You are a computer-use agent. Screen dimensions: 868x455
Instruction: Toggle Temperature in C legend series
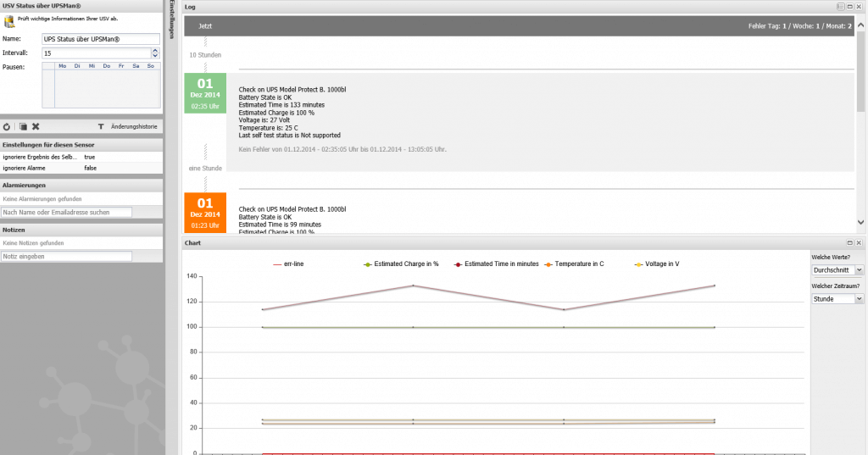point(577,264)
